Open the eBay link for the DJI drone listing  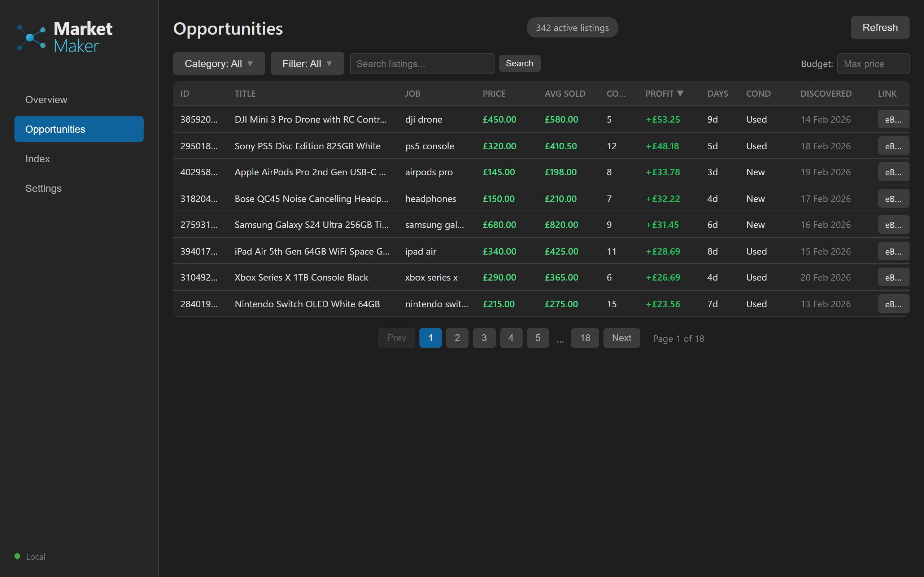click(893, 119)
